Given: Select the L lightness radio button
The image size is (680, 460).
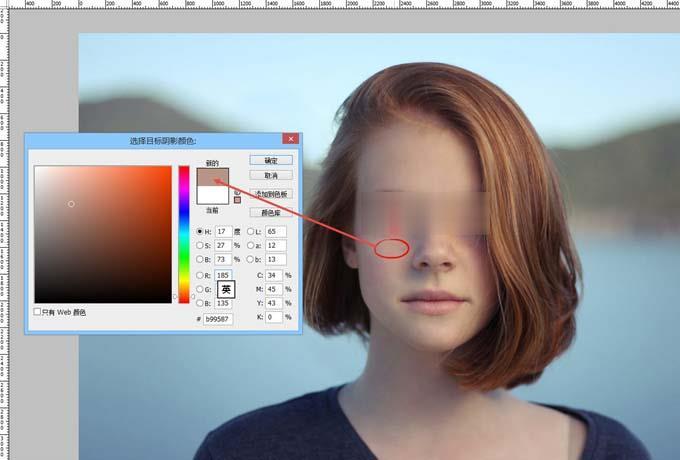Looking at the screenshot, I should (x=250, y=232).
